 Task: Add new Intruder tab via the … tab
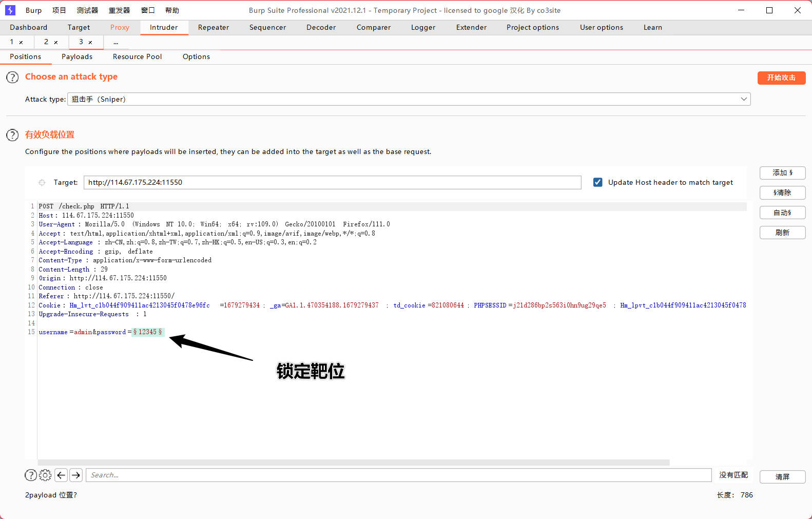[x=116, y=42]
